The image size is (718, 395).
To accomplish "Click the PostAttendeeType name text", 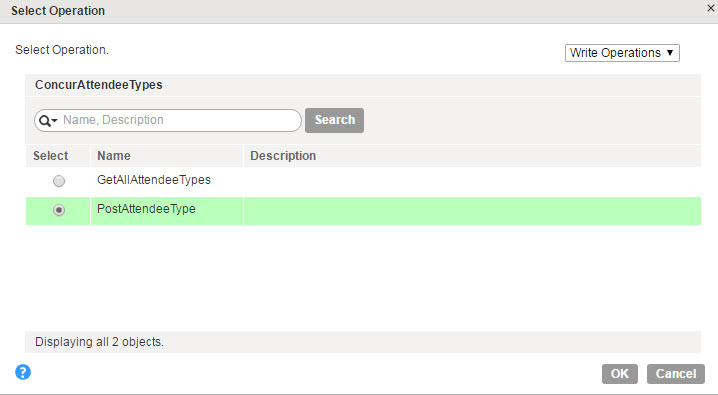I will pyautogui.click(x=146, y=209).
